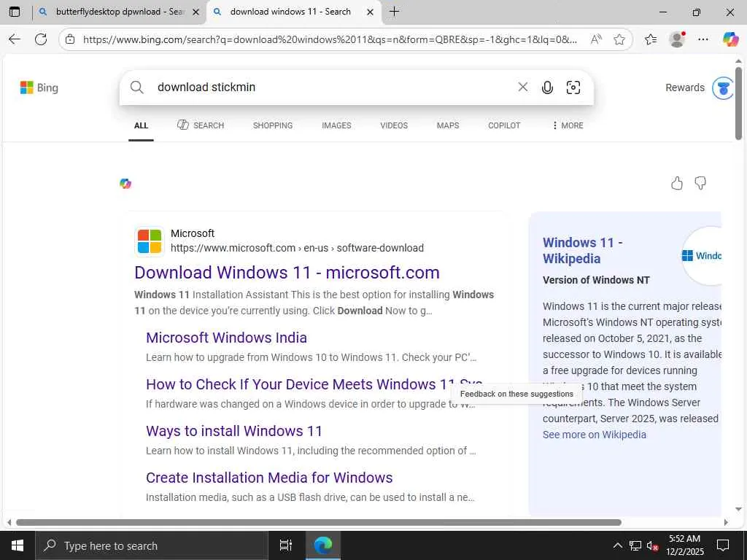The height and width of the screenshot is (560, 747).
Task: Click the Copilot answer icon above results
Action: tap(125, 183)
